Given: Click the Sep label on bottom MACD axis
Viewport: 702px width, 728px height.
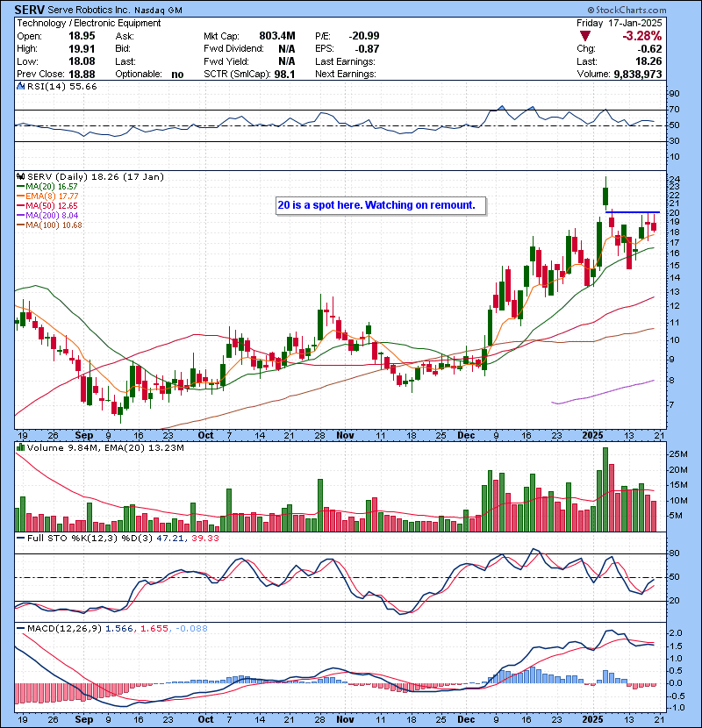Looking at the screenshot, I should click(x=84, y=719).
